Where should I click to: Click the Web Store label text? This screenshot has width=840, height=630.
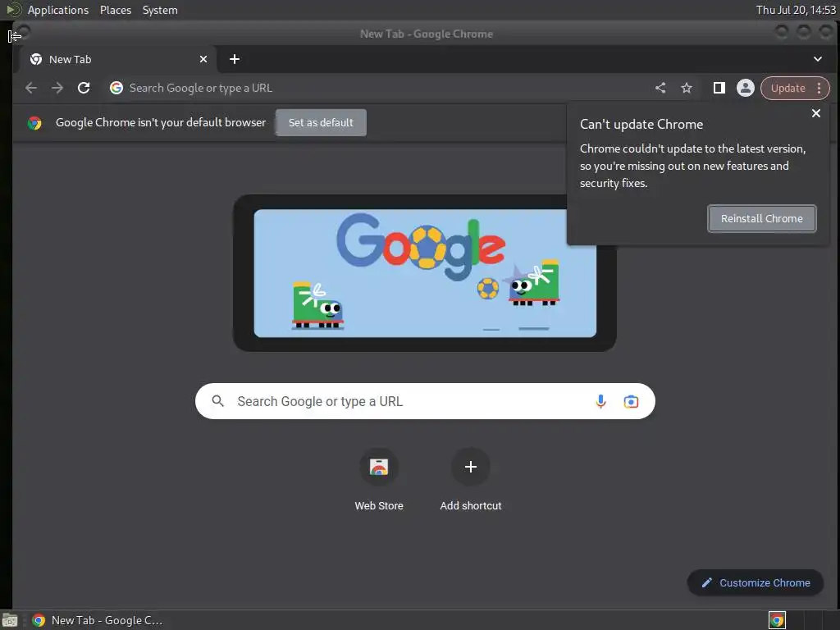click(x=379, y=505)
